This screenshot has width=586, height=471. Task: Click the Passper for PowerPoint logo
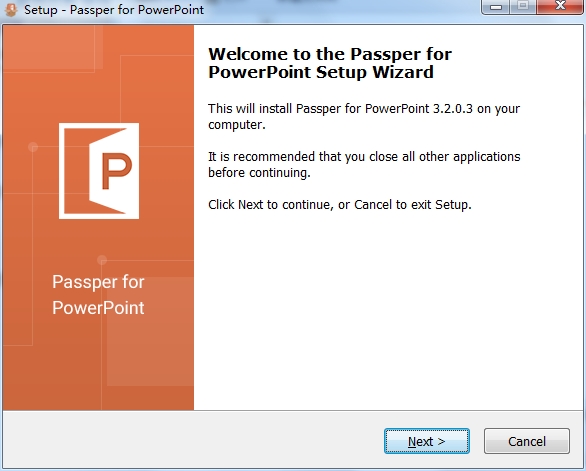point(99,171)
